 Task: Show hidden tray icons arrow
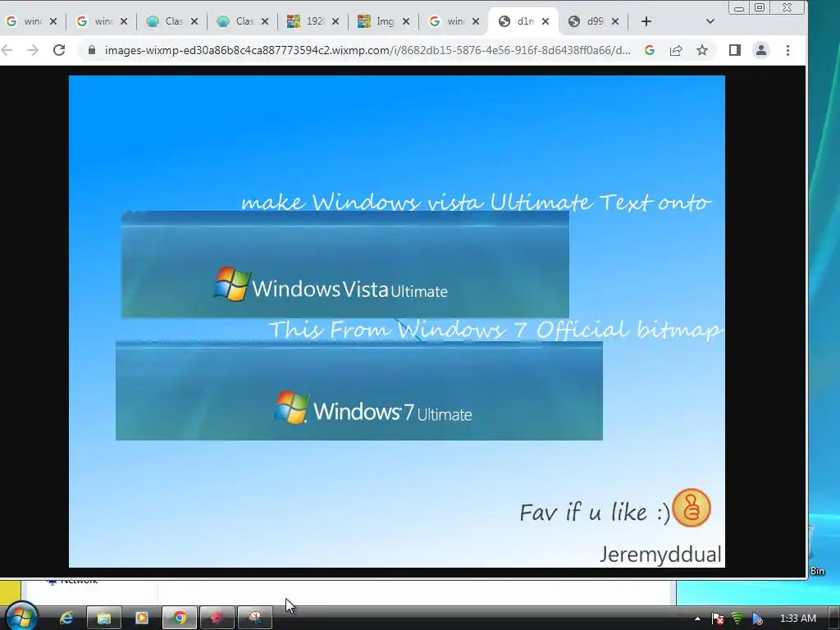click(x=697, y=619)
